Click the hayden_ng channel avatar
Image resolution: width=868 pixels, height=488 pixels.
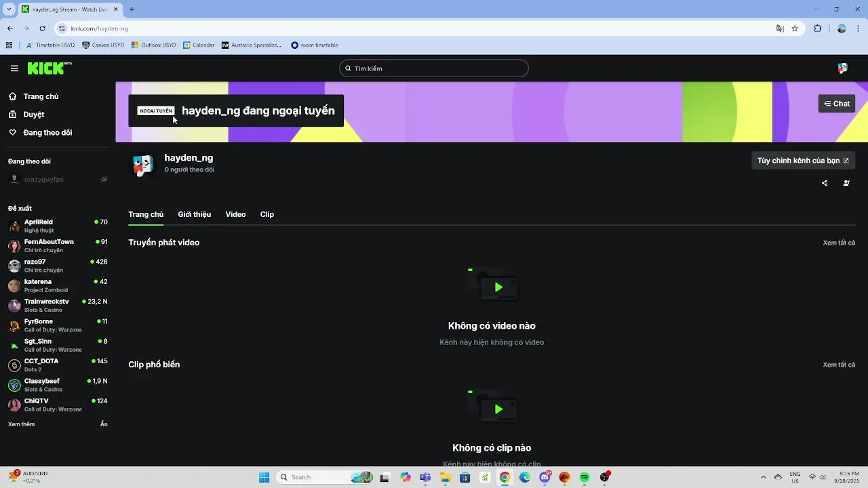pyautogui.click(x=142, y=165)
